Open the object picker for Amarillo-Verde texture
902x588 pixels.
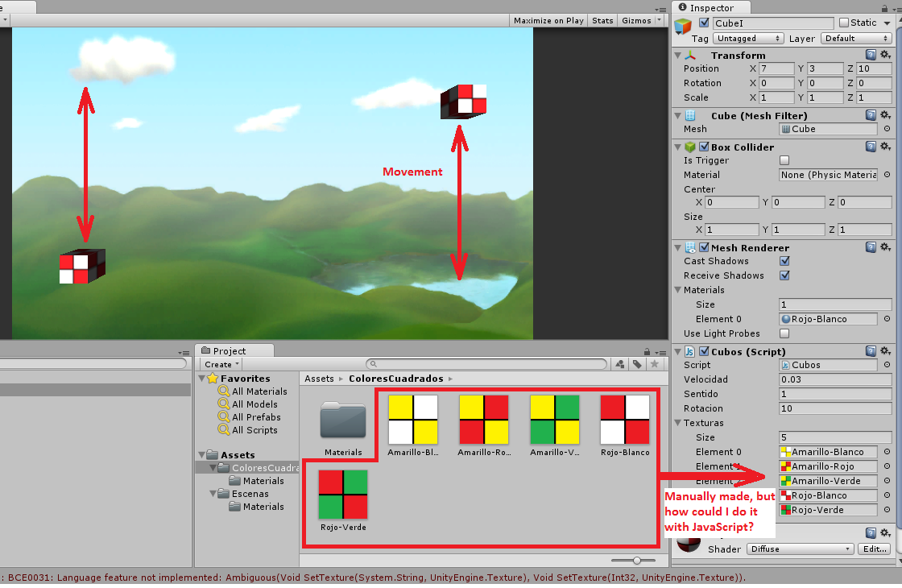888,481
